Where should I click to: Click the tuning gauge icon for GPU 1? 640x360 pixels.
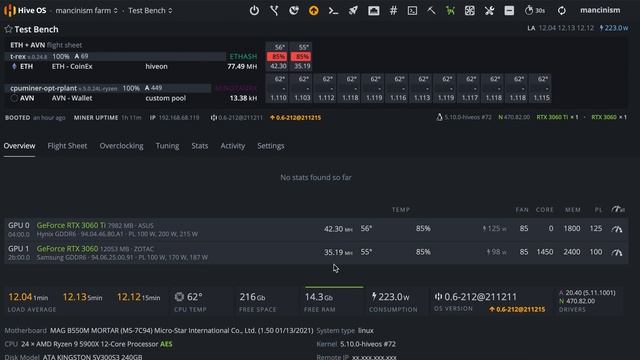[617, 252]
